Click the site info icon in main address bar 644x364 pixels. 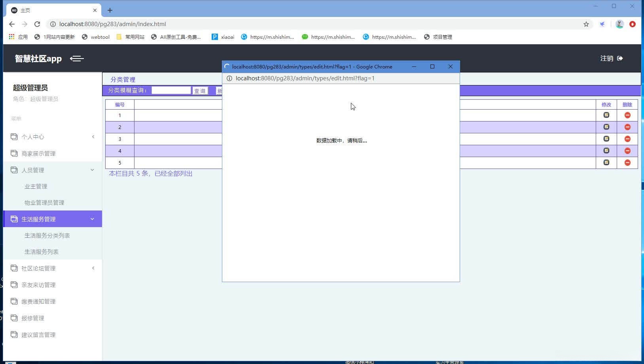(x=53, y=24)
